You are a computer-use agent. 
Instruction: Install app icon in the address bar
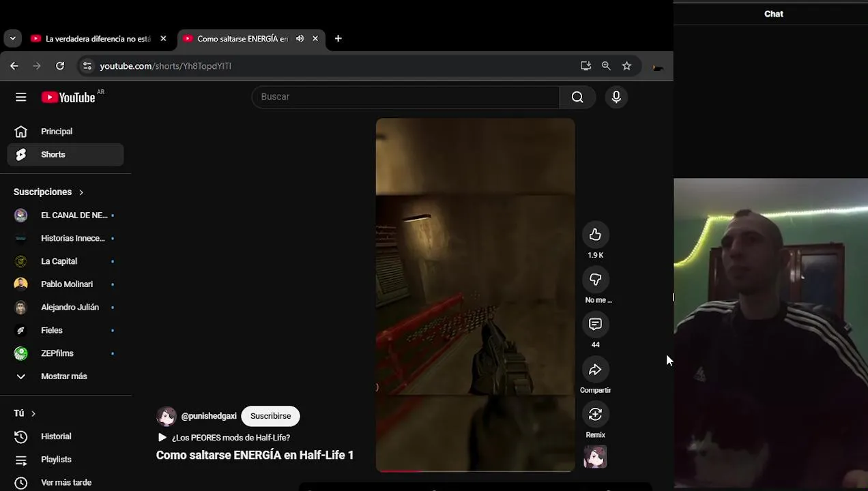click(585, 65)
